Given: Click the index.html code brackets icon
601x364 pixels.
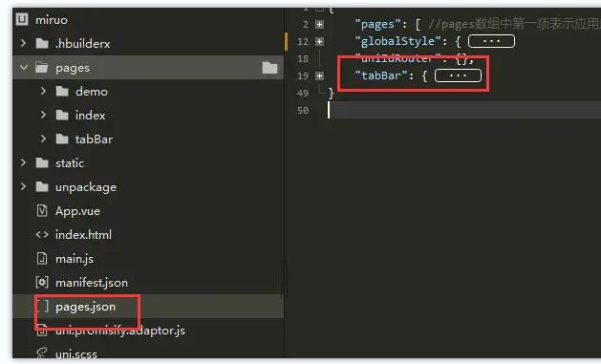Looking at the screenshot, I should click(42, 234).
